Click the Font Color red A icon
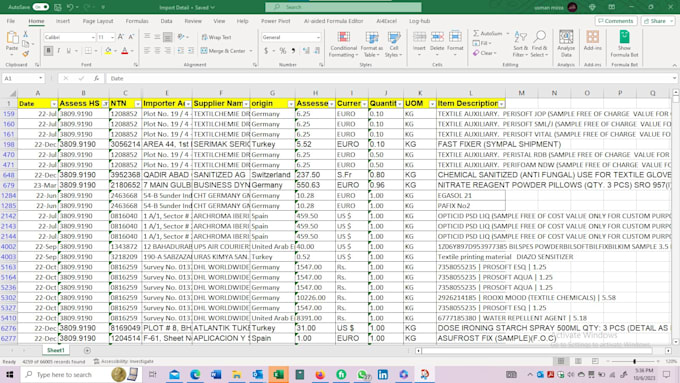 coord(125,51)
